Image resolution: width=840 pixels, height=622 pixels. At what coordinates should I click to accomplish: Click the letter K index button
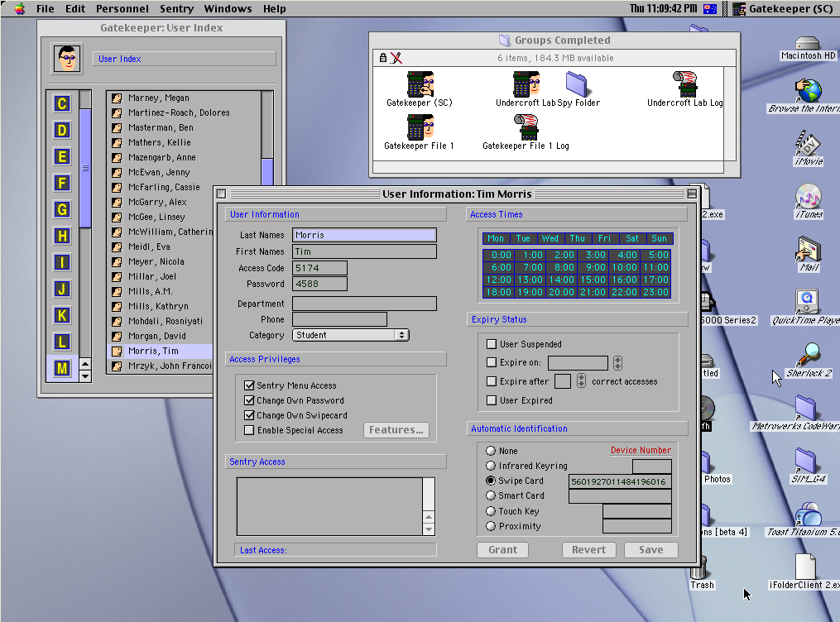pyautogui.click(x=62, y=315)
